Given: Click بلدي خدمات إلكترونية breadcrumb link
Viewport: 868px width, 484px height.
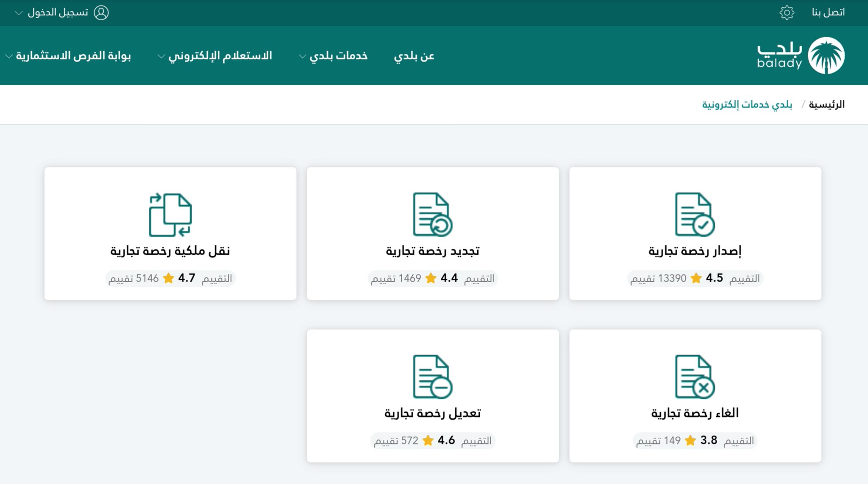Looking at the screenshot, I should tap(747, 105).
